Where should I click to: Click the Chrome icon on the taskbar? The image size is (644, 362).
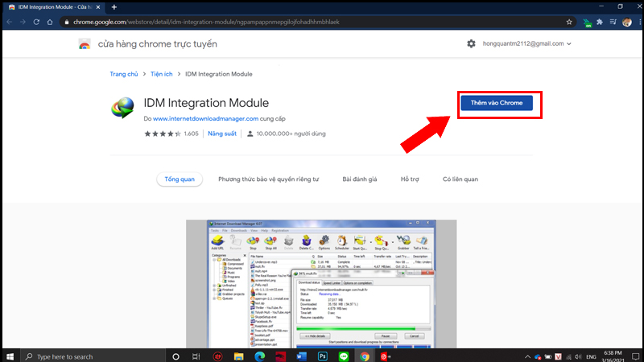coord(365,356)
